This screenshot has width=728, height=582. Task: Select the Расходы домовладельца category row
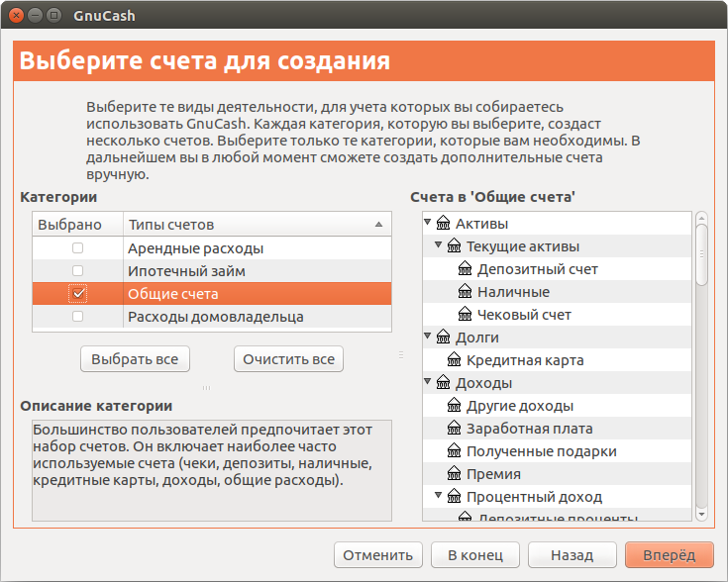212,316
